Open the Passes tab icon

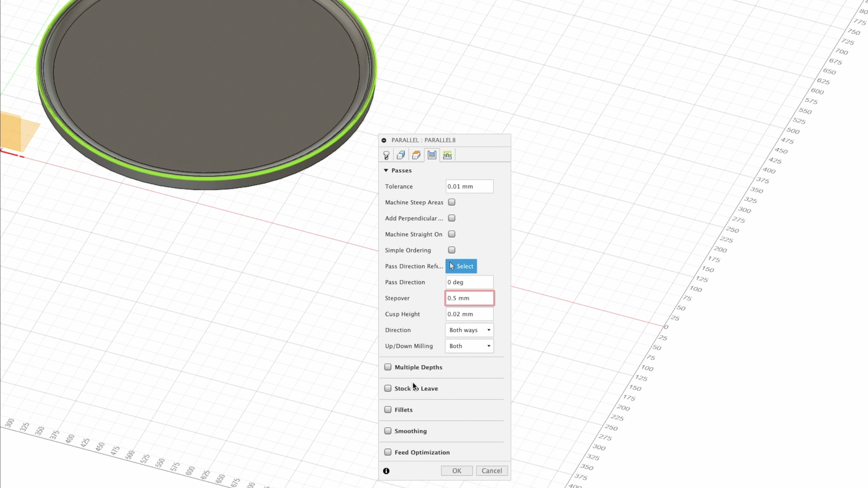click(432, 155)
